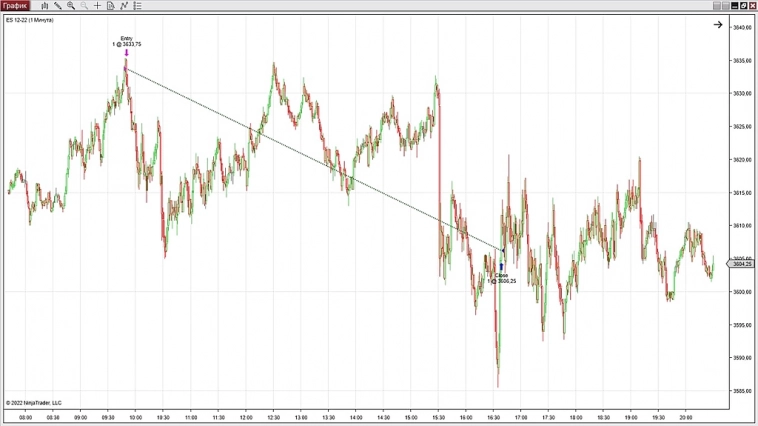758x426 pixels.
Task: Click the 11:00 time axis label
Action: [191, 417]
